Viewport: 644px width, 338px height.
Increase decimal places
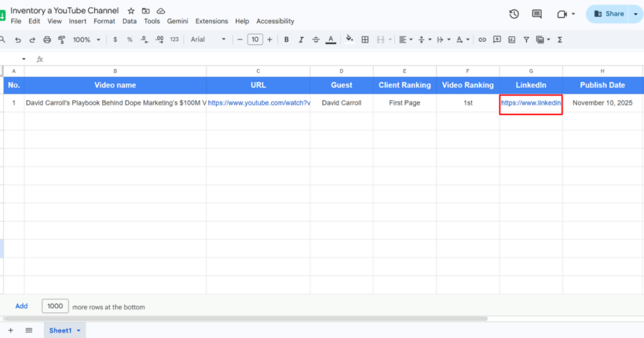click(159, 40)
